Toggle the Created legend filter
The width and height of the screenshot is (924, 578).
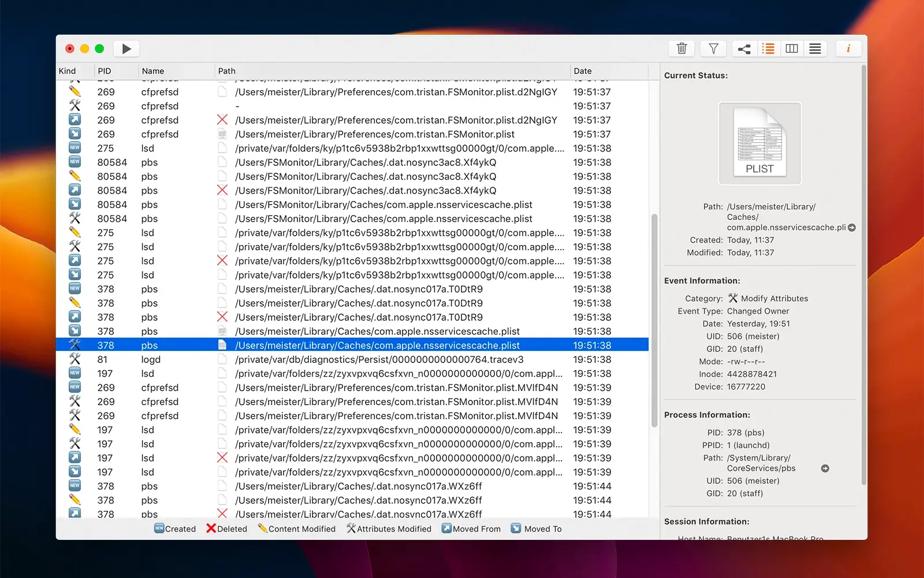[175, 529]
